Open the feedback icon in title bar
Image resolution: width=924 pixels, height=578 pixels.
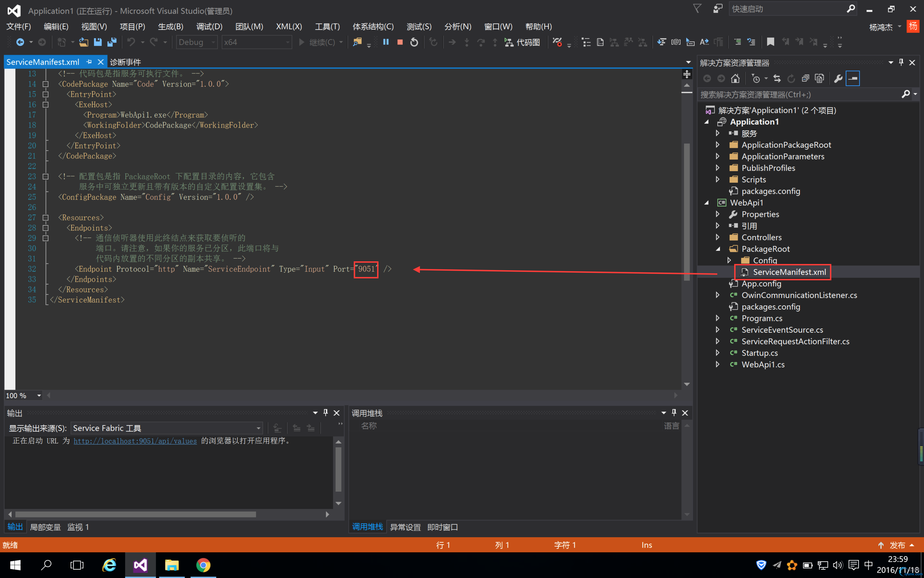point(718,9)
